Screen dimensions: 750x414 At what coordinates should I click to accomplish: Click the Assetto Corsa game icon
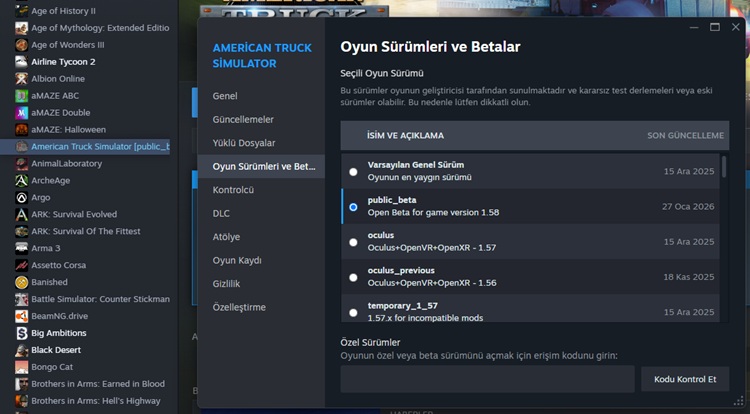tap(21, 265)
